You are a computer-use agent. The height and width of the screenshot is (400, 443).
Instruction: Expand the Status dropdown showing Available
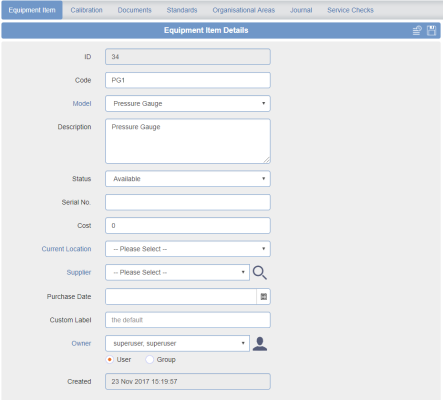point(188,179)
